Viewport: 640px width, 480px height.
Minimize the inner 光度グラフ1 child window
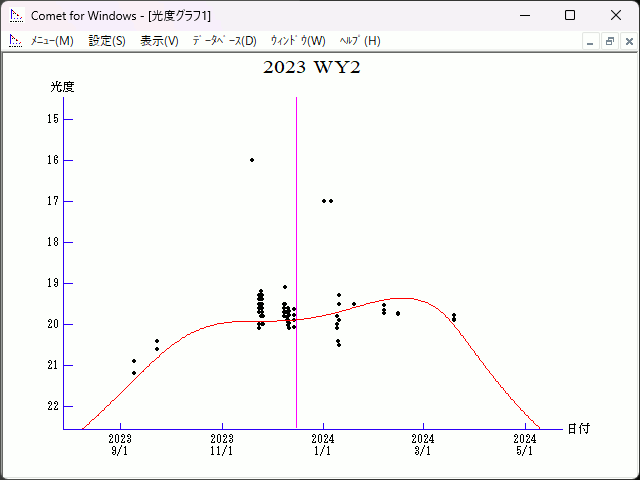point(591,41)
